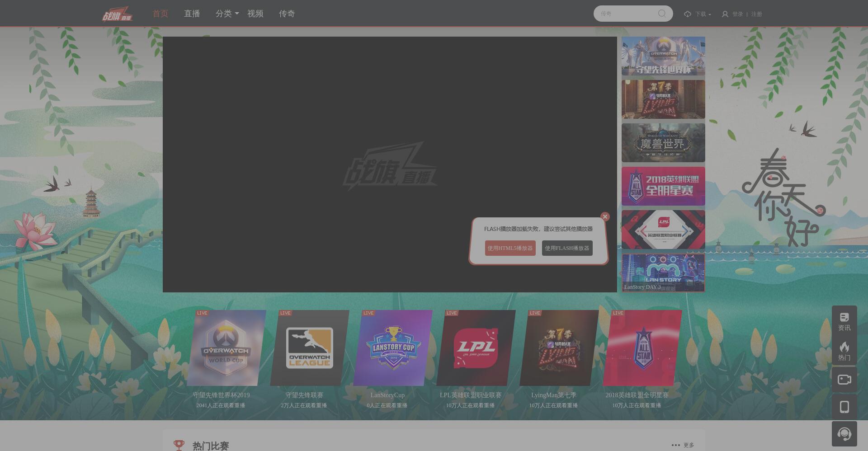Select the 守望先锋世界杯 sidebar thumbnail
Viewport: 868px width, 451px height.
(663, 56)
